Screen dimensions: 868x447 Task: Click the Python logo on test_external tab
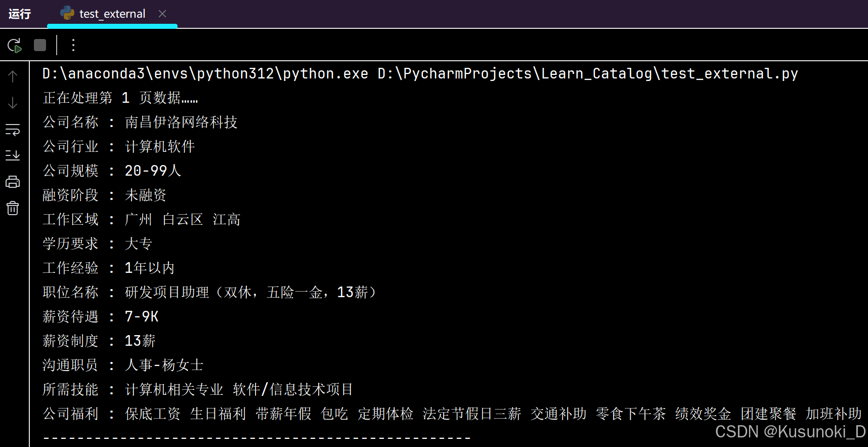(x=67, y=14)
